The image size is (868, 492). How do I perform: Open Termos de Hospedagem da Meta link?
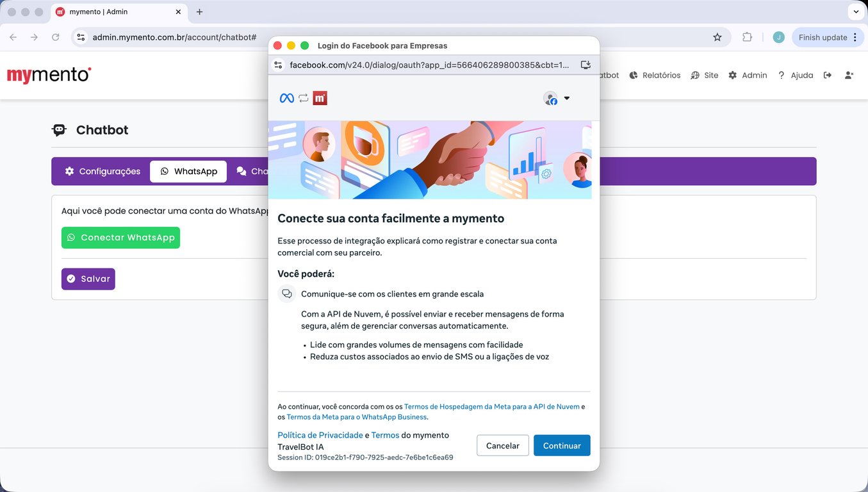[492, 406]
